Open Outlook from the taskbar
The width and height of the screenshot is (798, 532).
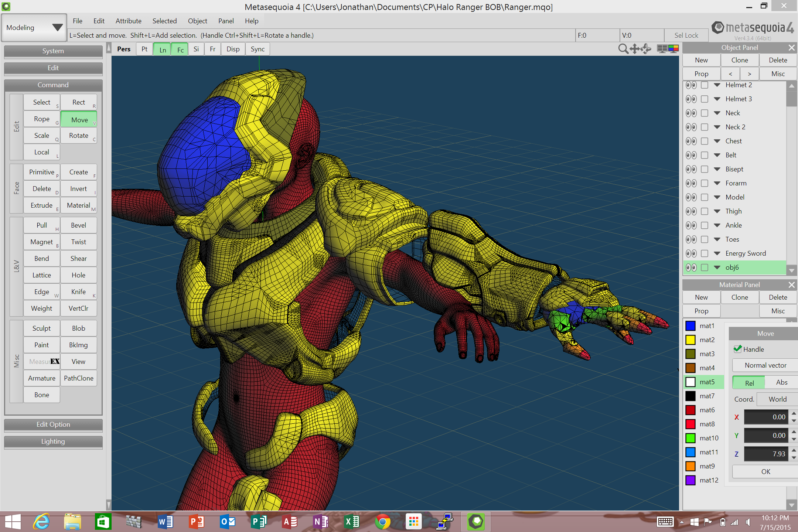[x=227, y=522]
